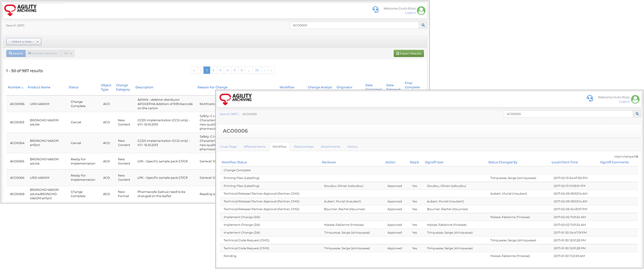Click the green Export Results button

(409, 54)
